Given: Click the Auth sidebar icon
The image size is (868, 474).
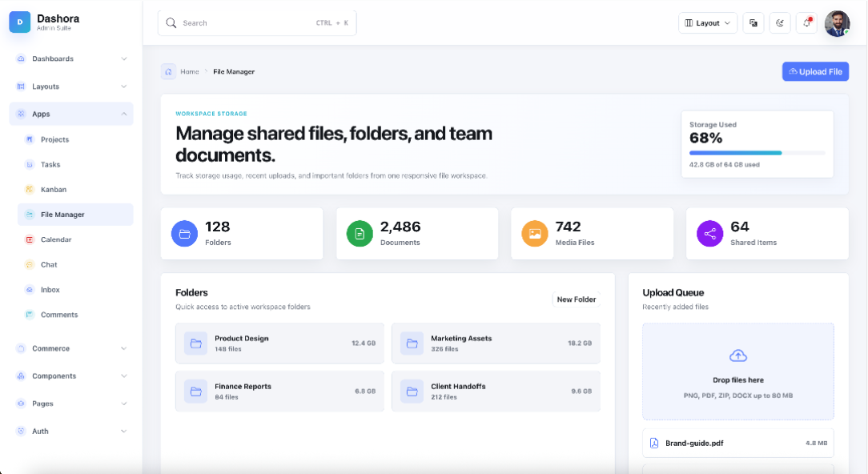Looking at the screenshot, I should click(21, 432).
